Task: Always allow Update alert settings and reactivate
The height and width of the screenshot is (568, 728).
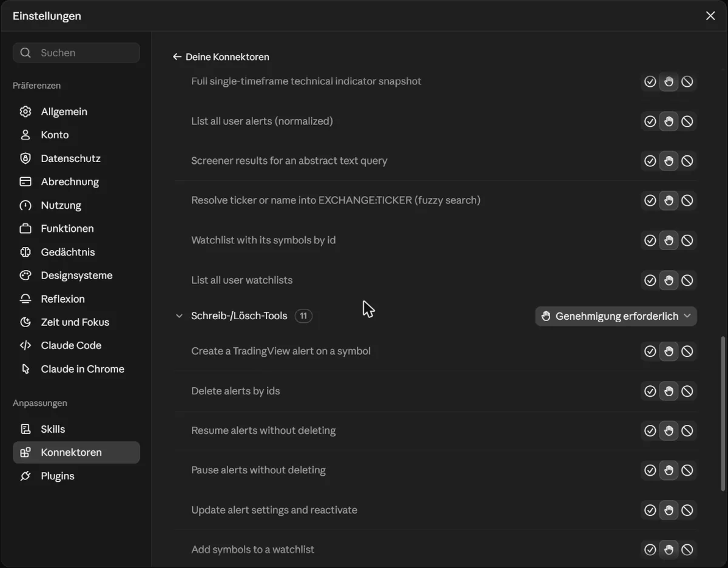Action: click(650, 510)
